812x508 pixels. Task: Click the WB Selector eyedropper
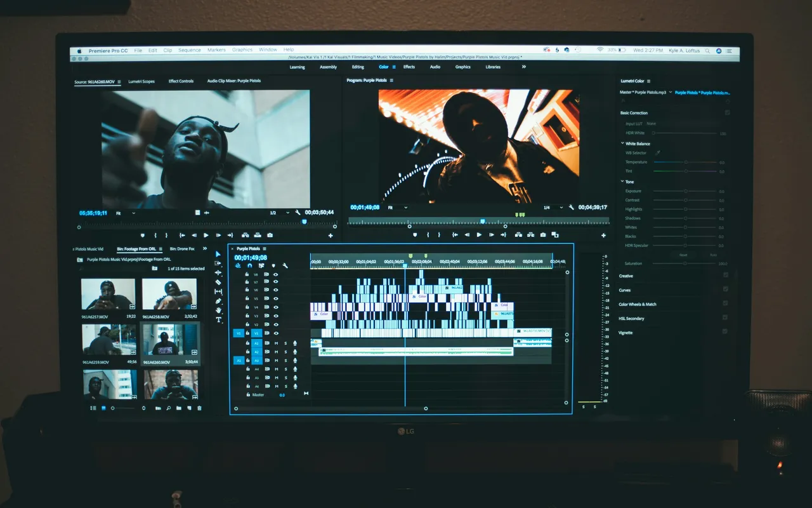coord(657,153)
